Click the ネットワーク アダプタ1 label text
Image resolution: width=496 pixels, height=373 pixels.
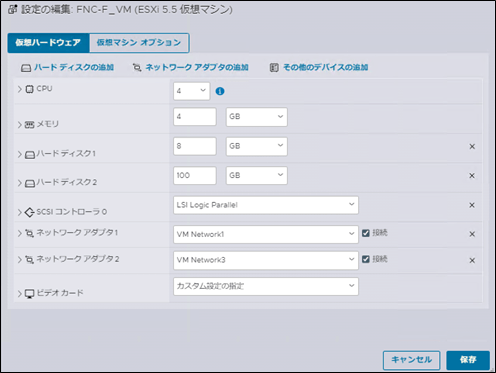(x=77, y=233)
